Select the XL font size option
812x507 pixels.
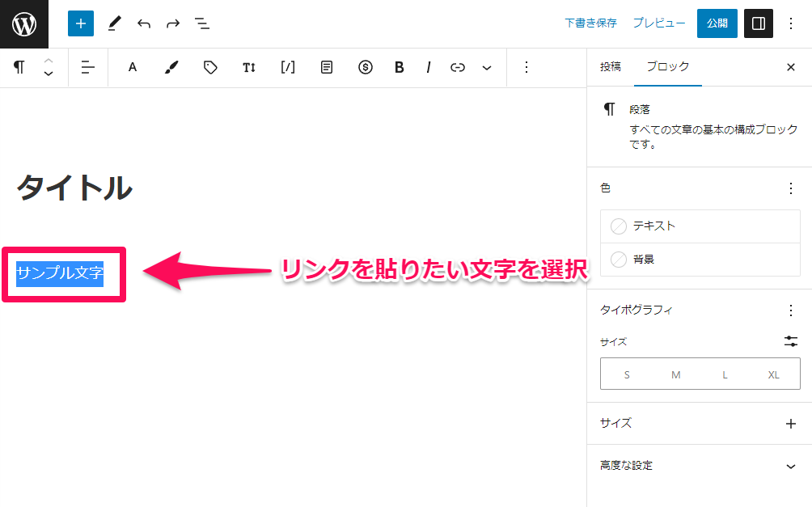pos(774,374)
